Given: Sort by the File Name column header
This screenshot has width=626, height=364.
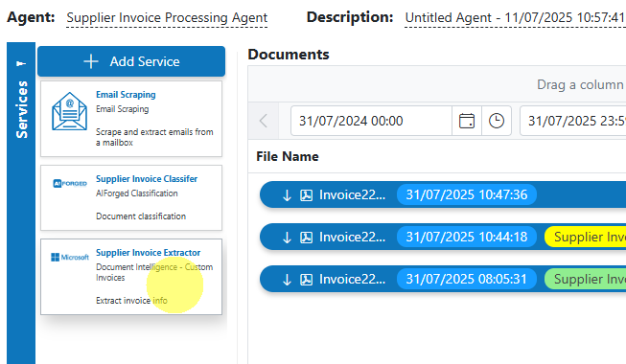Looking at the screenshot, I should [x=288, y=156].
